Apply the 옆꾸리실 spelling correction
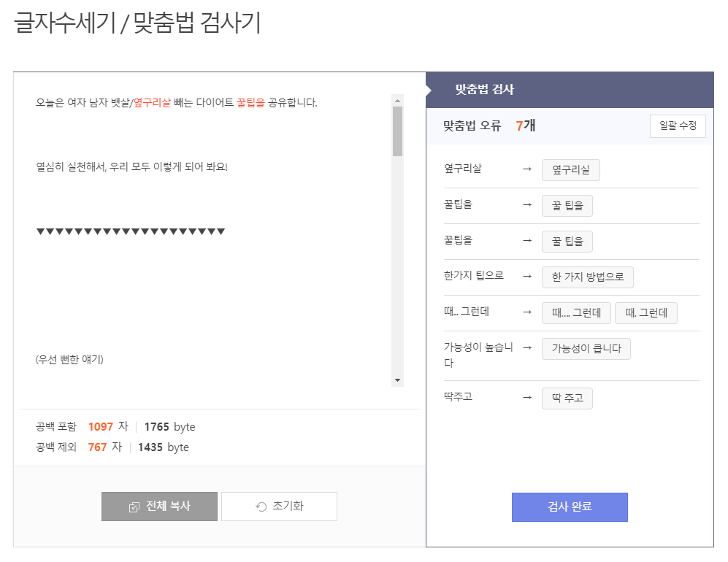Viewport: 728px width, 562px height. 571,169
